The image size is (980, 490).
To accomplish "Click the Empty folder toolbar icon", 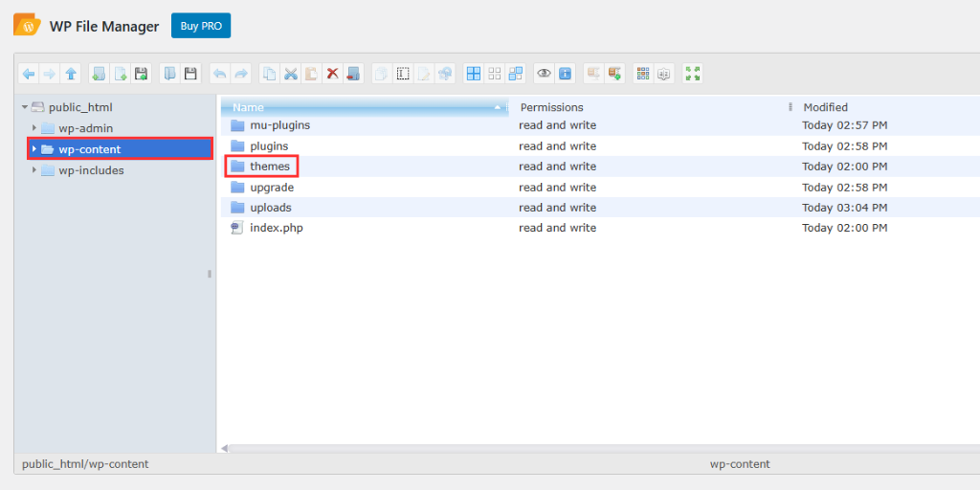I will tap(354, 74).
